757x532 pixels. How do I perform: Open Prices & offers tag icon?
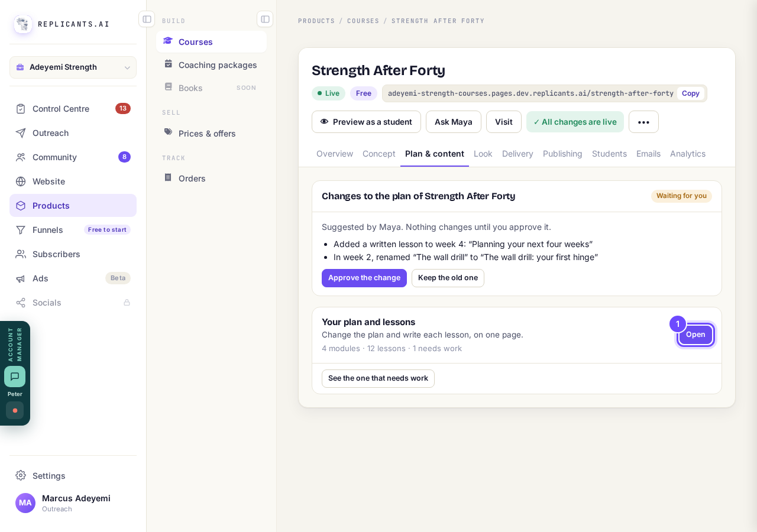pos(169,132)
